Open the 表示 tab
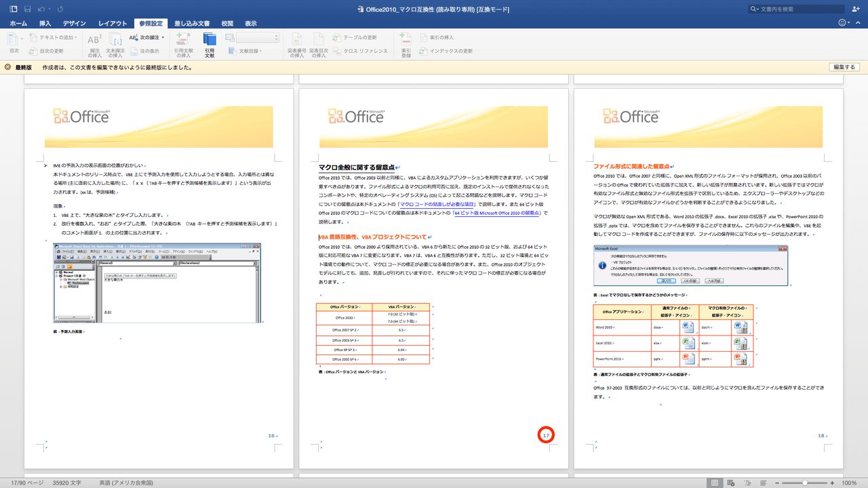Screen dimensions: 868x488 point(251,23)
